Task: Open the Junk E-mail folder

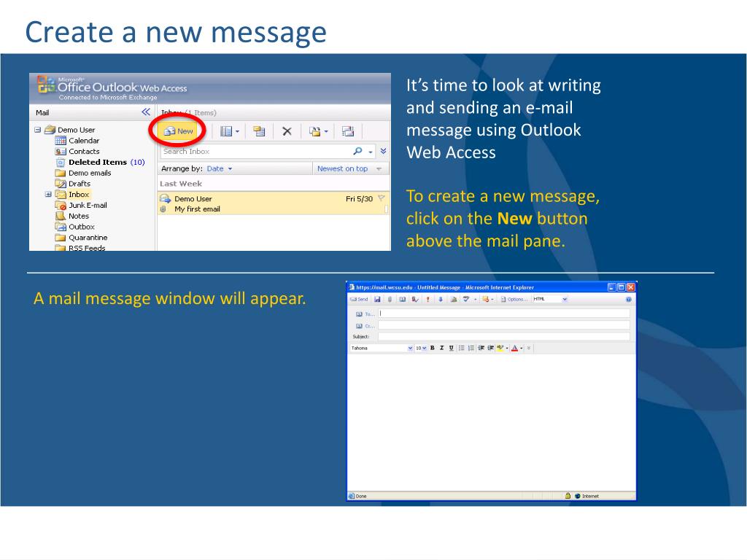Action: (x=81, y=205)
